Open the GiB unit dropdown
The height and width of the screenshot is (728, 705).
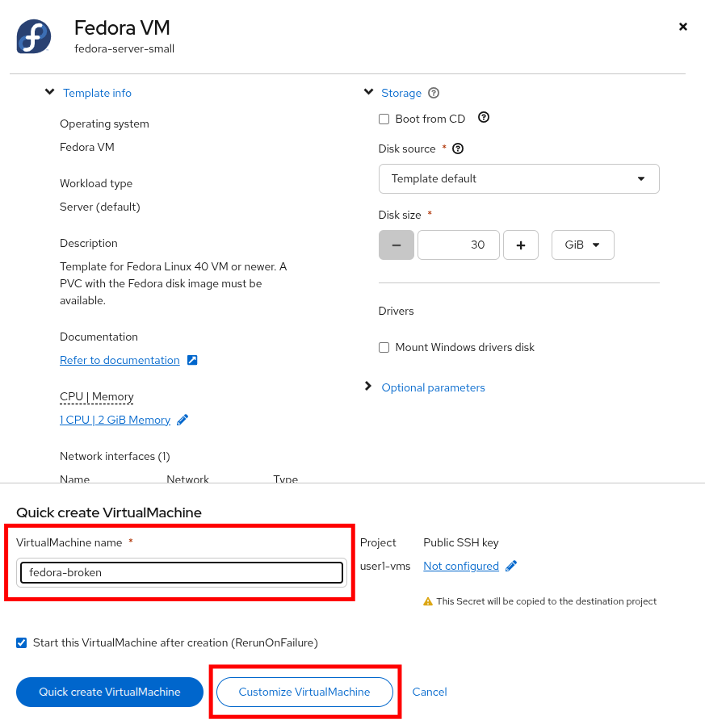tap(582, 245)
